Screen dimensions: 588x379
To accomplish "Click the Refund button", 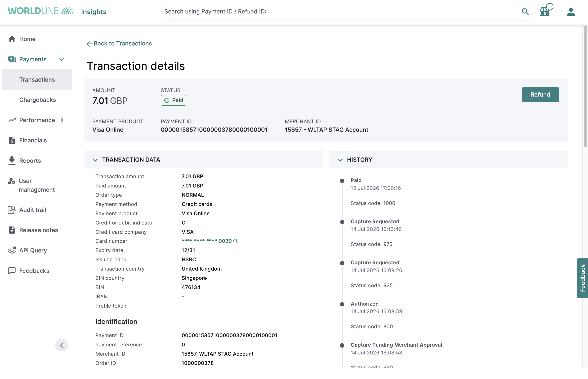I will coord(540,95).
